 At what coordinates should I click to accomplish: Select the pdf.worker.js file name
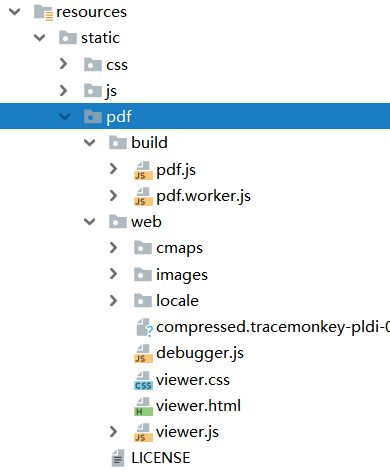pos(204,196)
